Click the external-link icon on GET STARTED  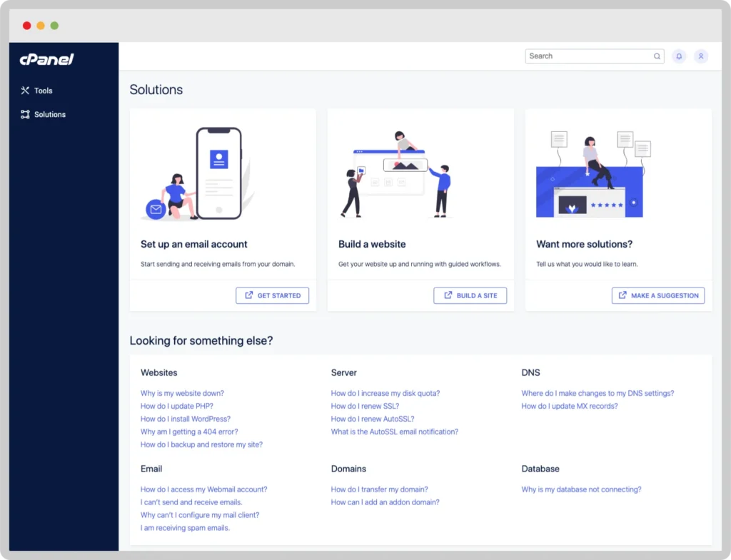coord(248,295)
